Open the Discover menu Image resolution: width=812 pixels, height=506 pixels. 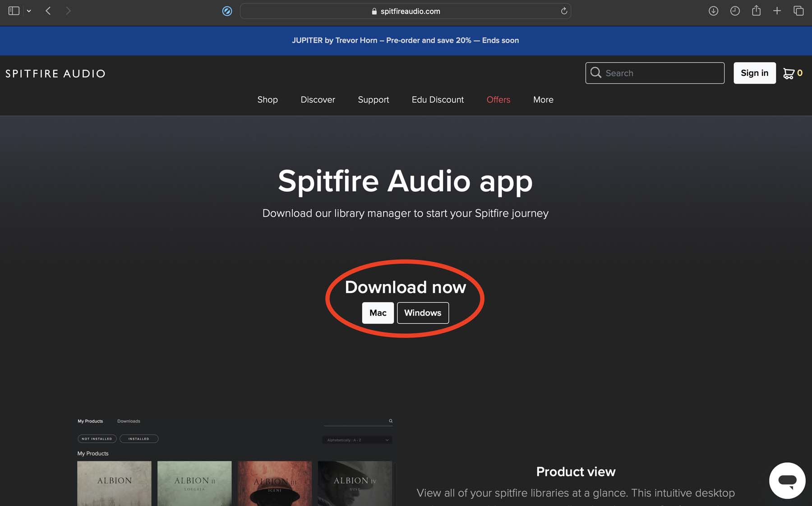coord(318,100)
